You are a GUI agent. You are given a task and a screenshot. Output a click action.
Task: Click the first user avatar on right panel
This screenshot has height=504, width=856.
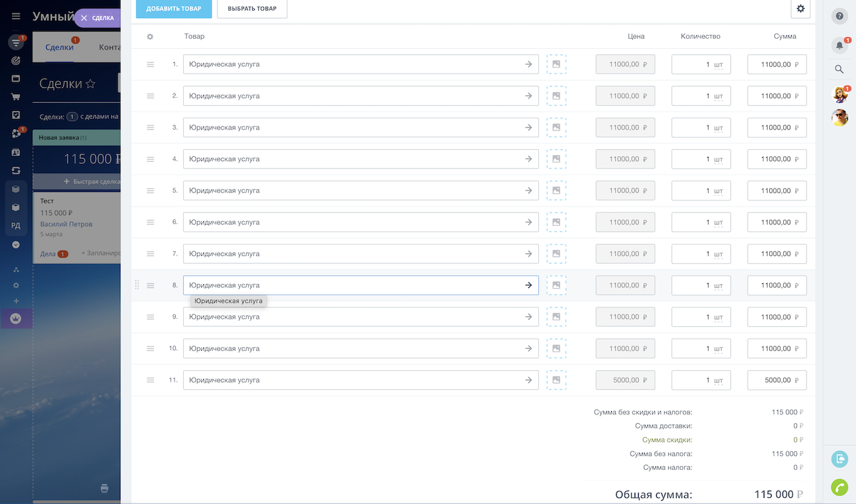(x=839, y=94)
